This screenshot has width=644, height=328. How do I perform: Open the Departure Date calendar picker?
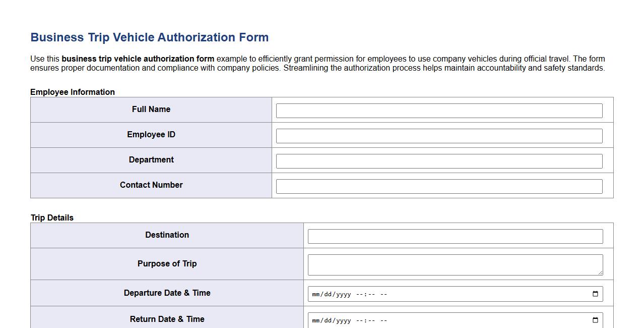point(595,293)
